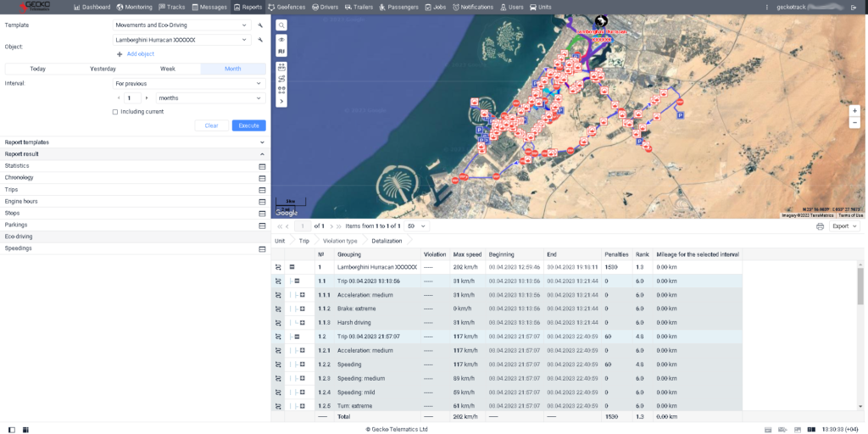Click the Add object link

click(x=140, y=53)
